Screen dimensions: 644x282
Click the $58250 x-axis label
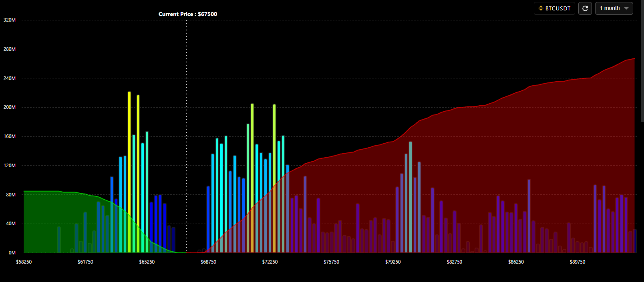point(24,262)
